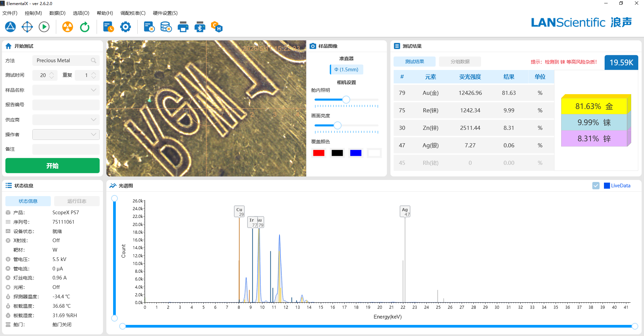Click the Cu 29 element marker label
The width and height of the screenshot is (644, 336).
click(x=239, y=212)
